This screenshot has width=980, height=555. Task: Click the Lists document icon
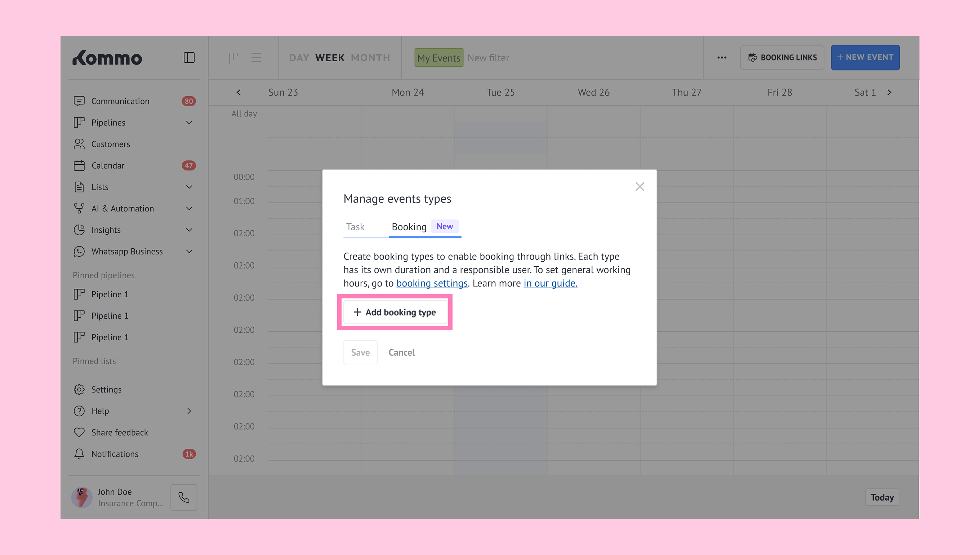[79, 187]
